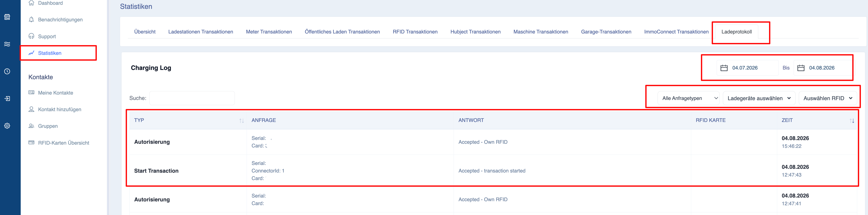Click the waves icon in the blue rail
Screen dimensions: 868x215
tap(7, 44)
